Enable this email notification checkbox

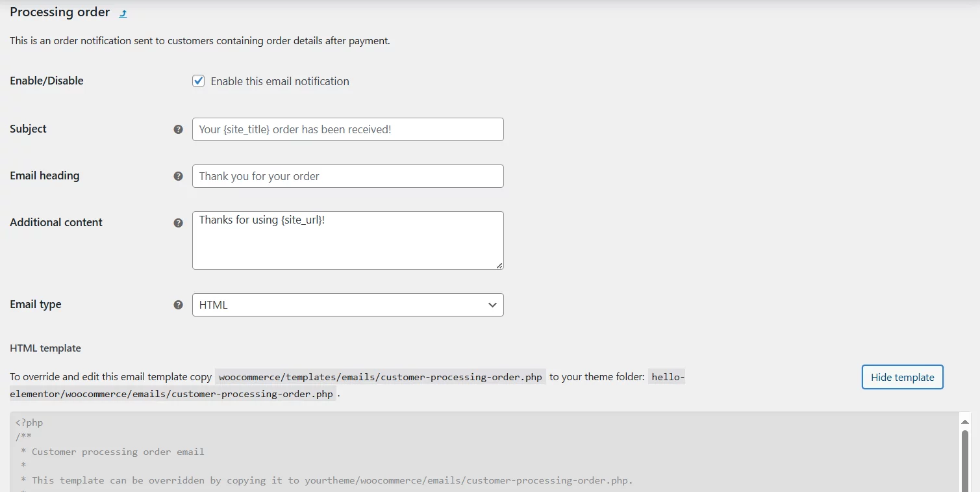click(198, 81)
